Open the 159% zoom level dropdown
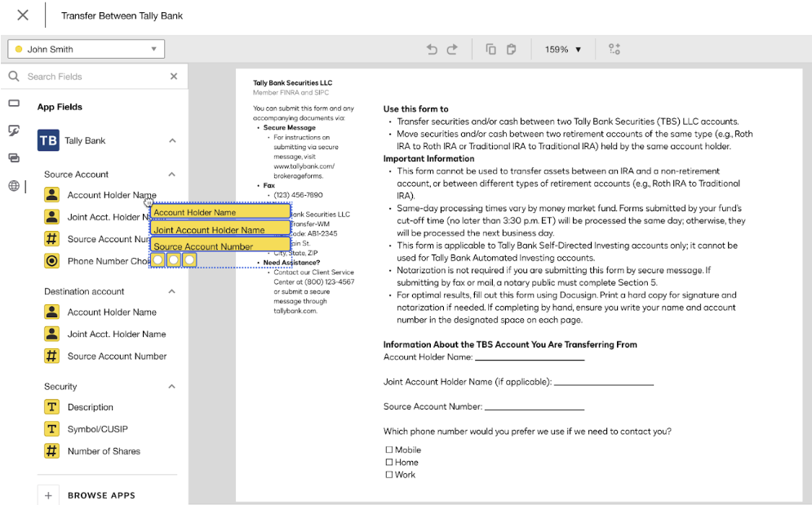The image size is (812, 505). tap(563, 50)
